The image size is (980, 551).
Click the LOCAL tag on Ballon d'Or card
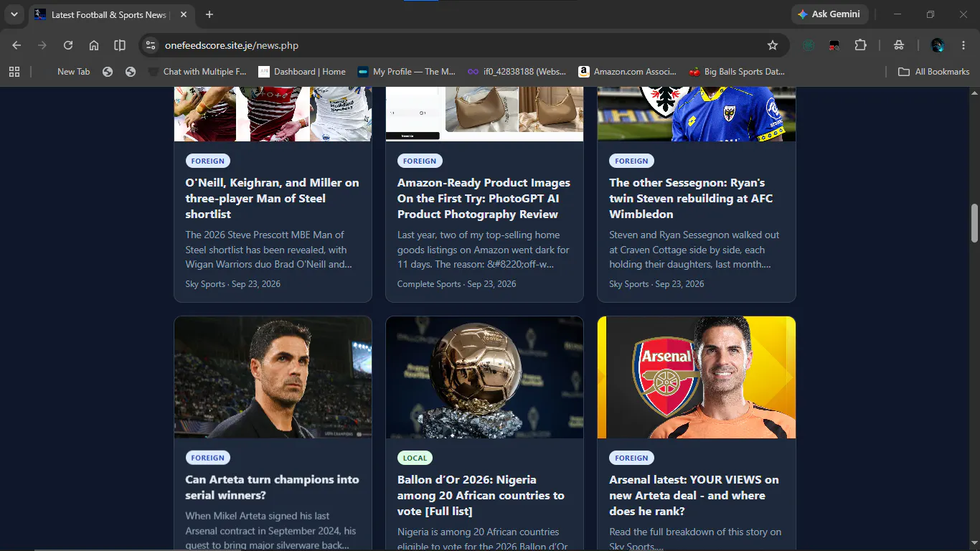click(415, 458)
